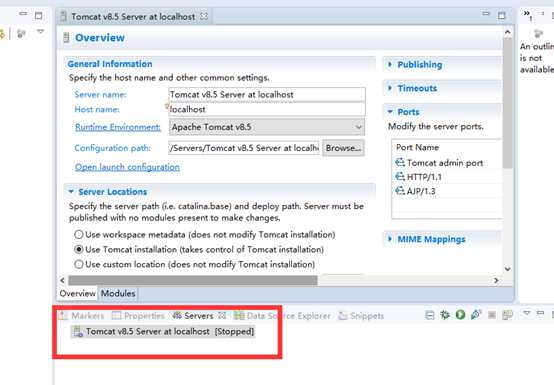This screenshot has height=385, width=554.
Task: Maximize the server editor area
Action: point(502,16)
